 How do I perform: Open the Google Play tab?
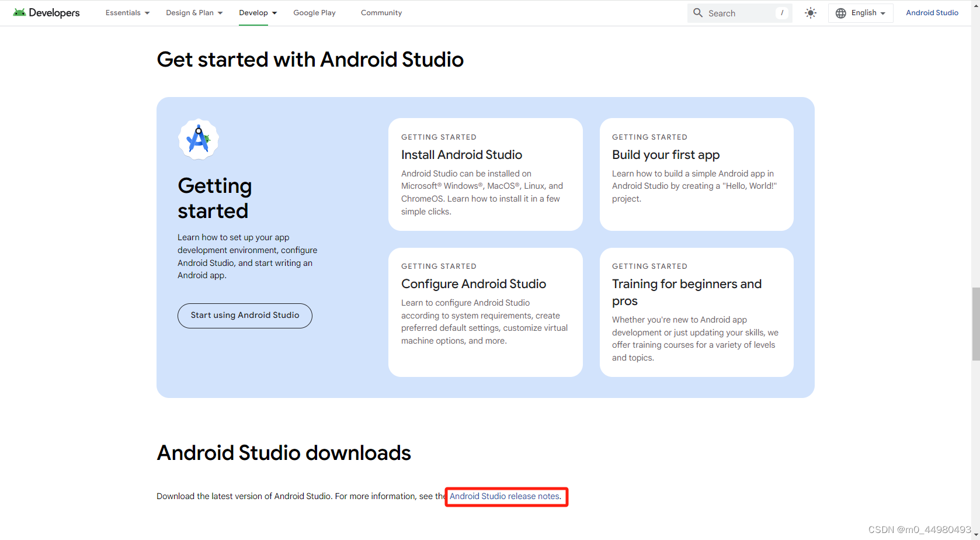314,13
